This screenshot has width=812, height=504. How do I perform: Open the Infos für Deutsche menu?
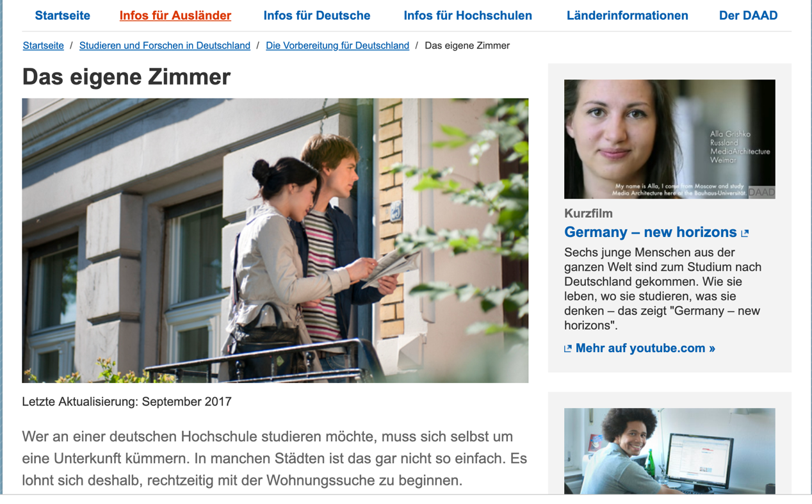pos(317,15)
